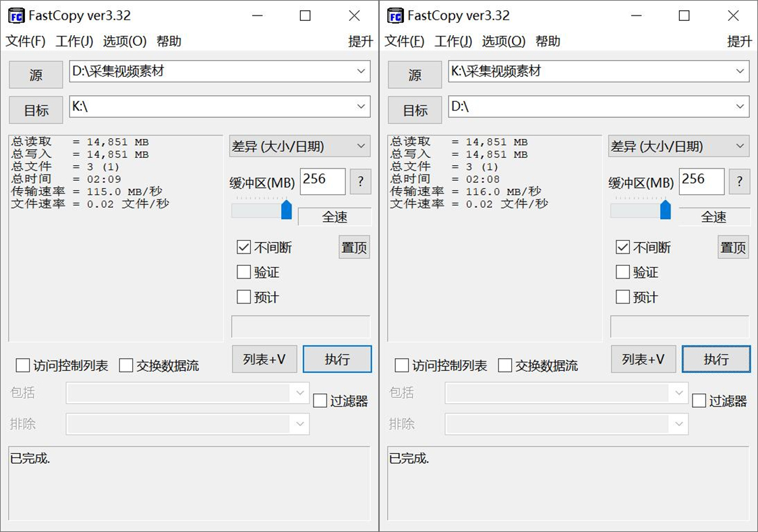The width and height of the screenshot is (758, 532).
Task: Click the FastCopy app icon in right title bar
Action: coord(394,15)
